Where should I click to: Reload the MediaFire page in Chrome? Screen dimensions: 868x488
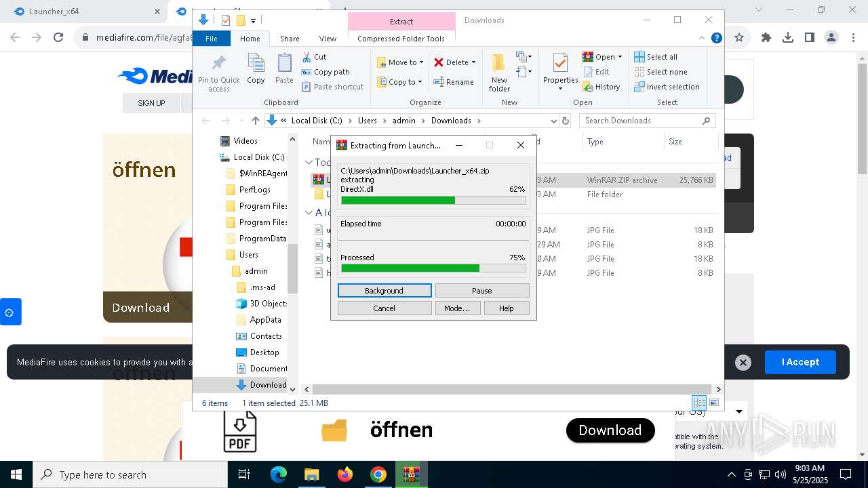[x=58, y=38]
